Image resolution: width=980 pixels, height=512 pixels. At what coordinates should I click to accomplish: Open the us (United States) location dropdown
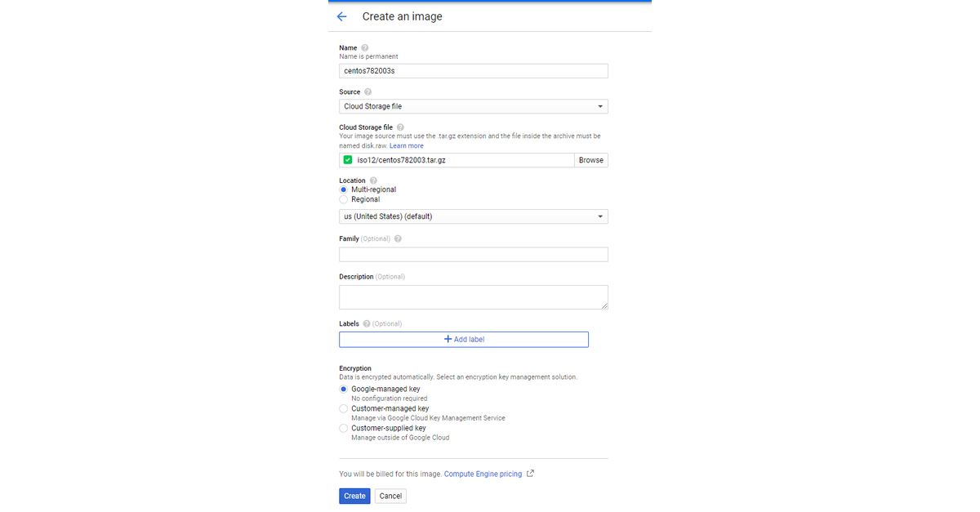click(x=474, y=216)
